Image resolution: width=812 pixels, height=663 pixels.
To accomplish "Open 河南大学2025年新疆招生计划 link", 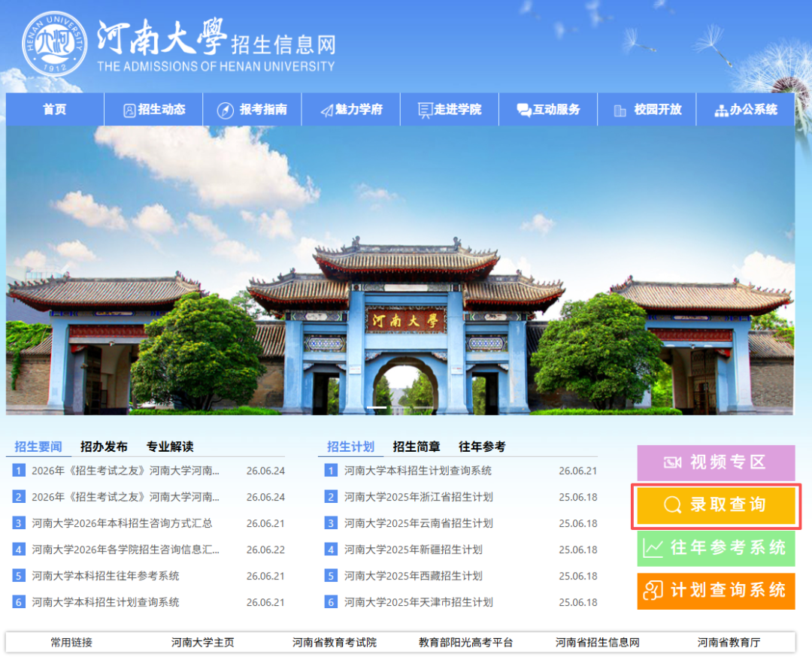I will [414, 549].
